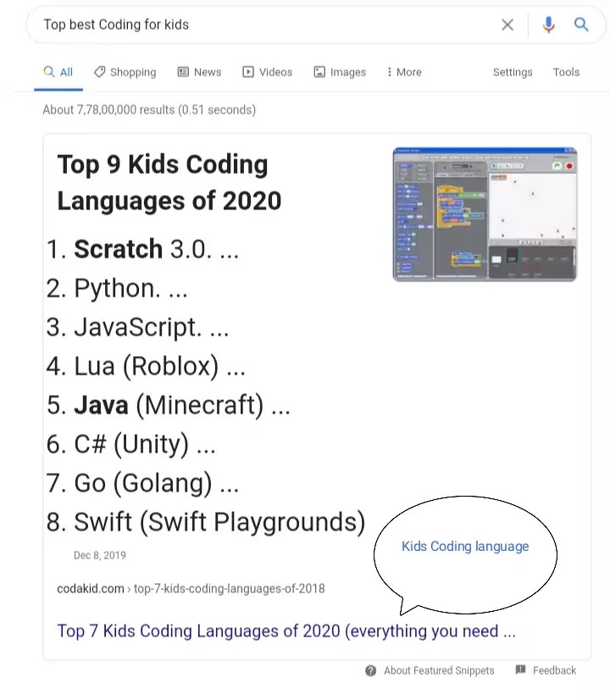The image size is (610, 700).
Task: Select the All results tab
Action: point(58,72)
